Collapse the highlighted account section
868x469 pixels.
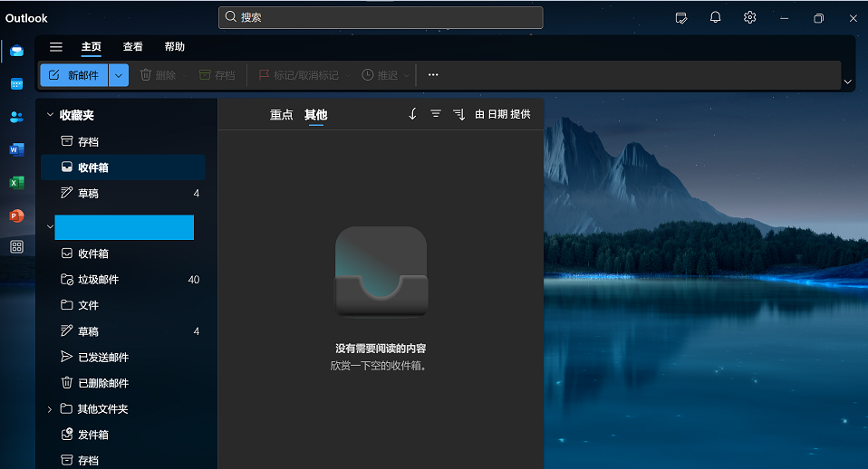click(x=50, y=226)
